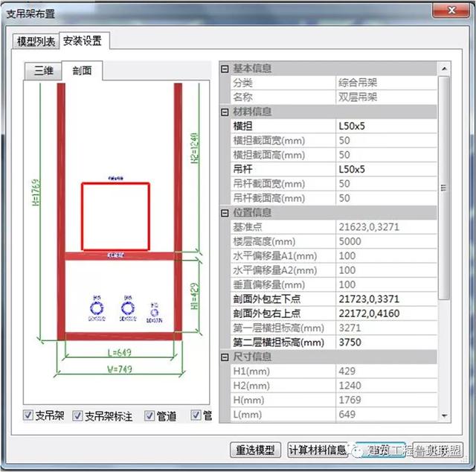Switch to the 模型列表 tab
This screenshot has width=476, height=472.
tap(37, 41)
